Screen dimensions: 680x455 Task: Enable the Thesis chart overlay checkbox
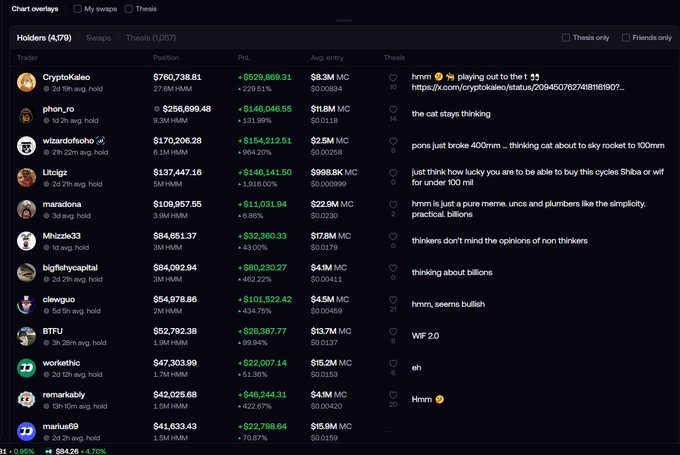point(129,9)
